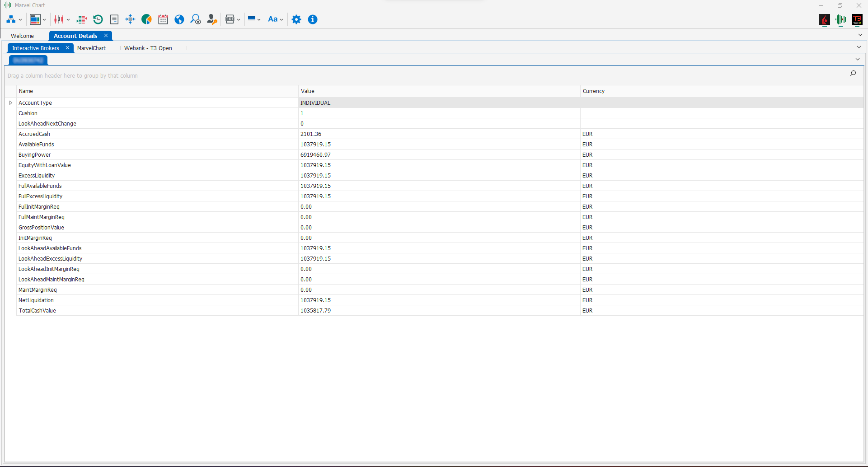This screenshot has height=467, width=868.
Task: Open the main tab list chevron
Action: (x=860, y=35)
